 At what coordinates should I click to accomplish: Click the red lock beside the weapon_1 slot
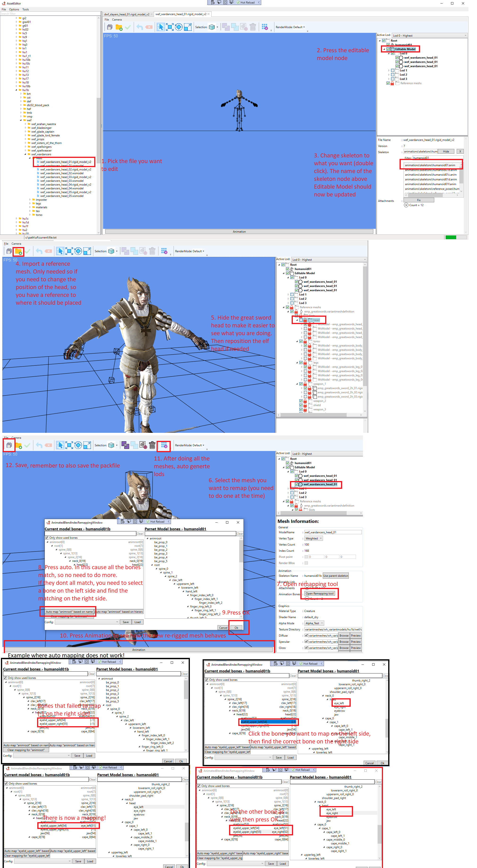(305, 384)
